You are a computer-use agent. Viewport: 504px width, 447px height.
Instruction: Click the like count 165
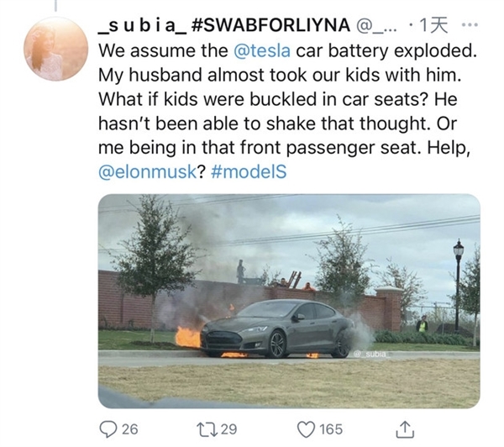(x=331, y=429)
